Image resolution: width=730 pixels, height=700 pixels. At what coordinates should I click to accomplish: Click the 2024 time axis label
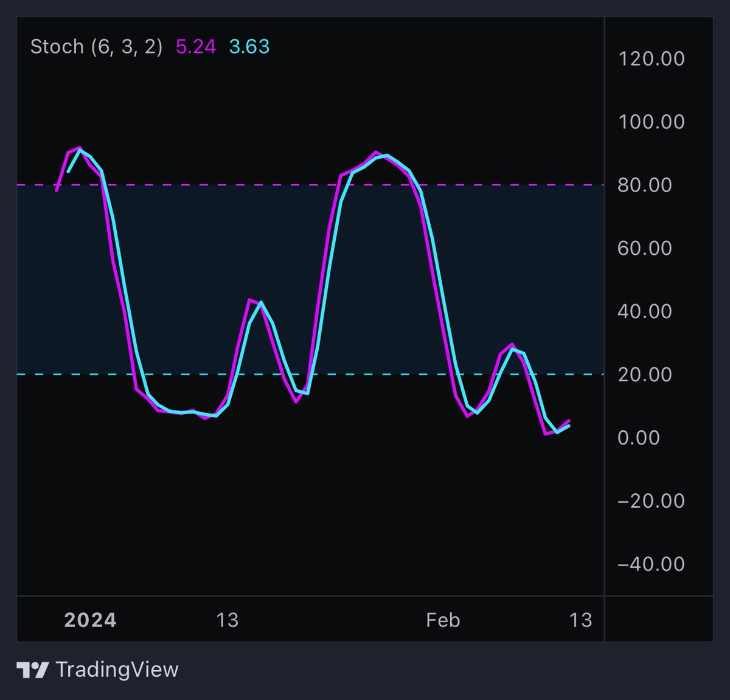tap(90, 620)
